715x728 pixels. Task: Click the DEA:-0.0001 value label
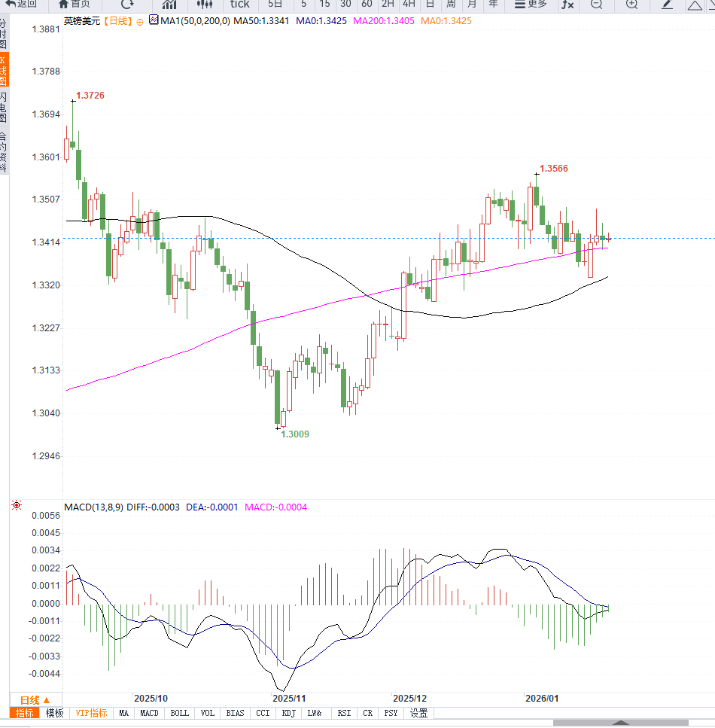pyautogui.click(x=211, y=507)
